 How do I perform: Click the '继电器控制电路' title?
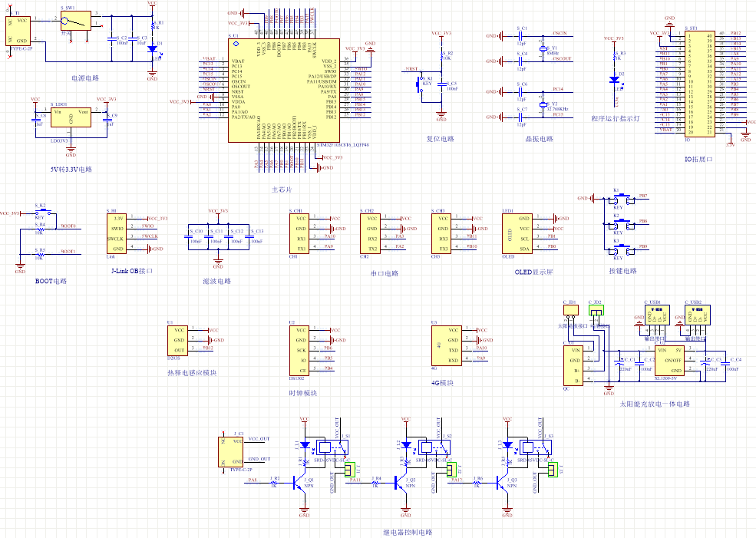(x=408, y=532)
